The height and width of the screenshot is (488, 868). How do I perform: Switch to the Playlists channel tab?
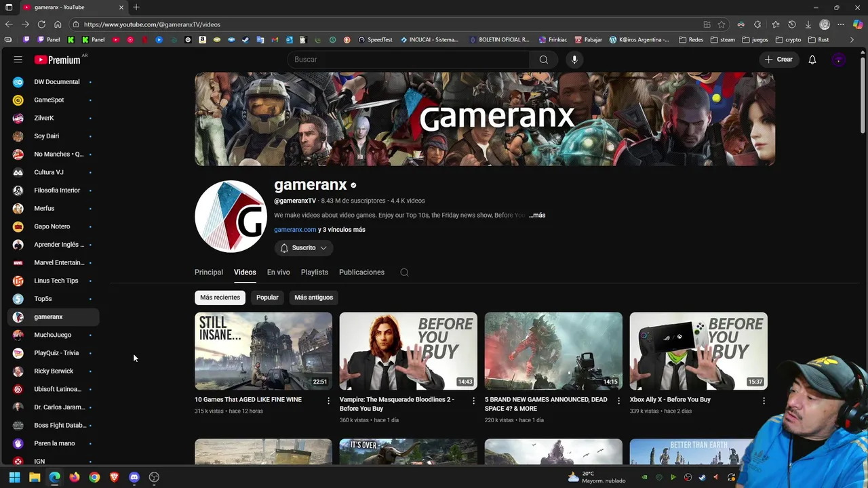[x=315, y=272]
